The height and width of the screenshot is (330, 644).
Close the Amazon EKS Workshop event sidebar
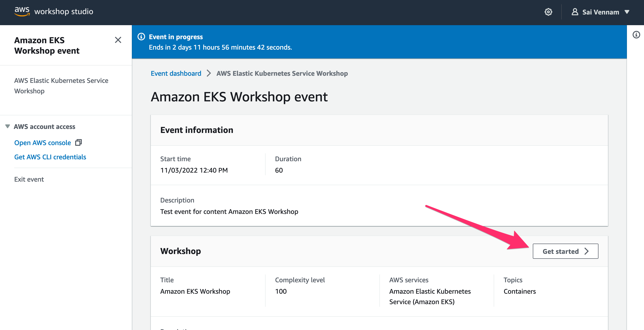(118, 40)
